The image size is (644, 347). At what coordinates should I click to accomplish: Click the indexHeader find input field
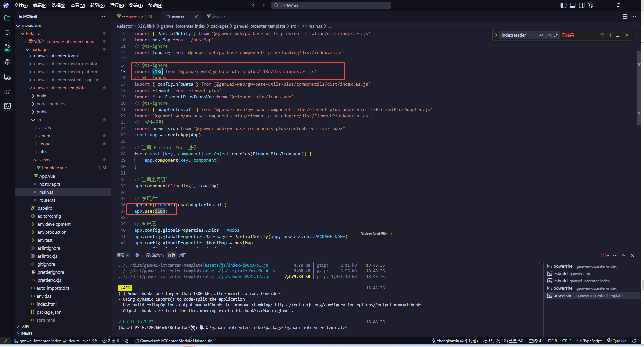point(518,35)
